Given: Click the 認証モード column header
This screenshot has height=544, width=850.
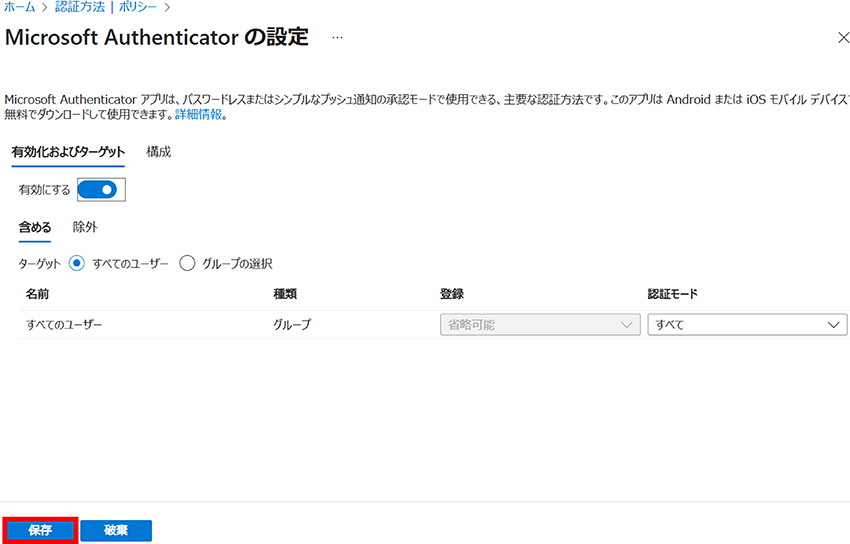Looking at the screenshot, I should pyautogui.click(x=672, y=294).
